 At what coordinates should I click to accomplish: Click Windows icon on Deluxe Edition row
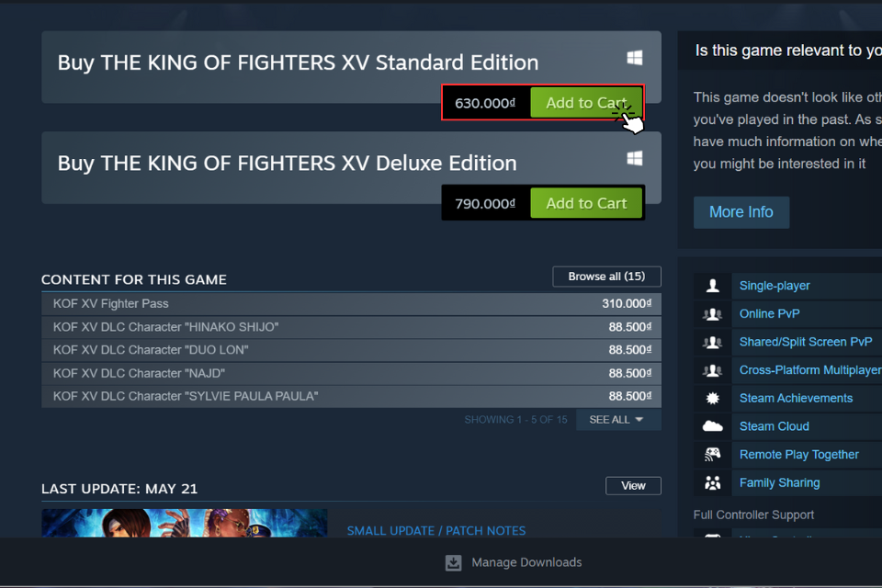click(635, 158)
